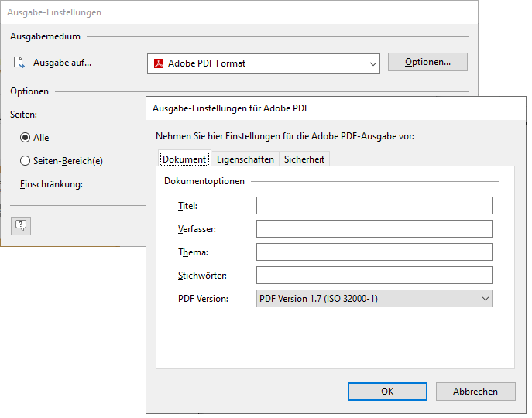Focus the Titel text field
The width and height of the screenshot is (532, 418).
(x=374, y=205)
